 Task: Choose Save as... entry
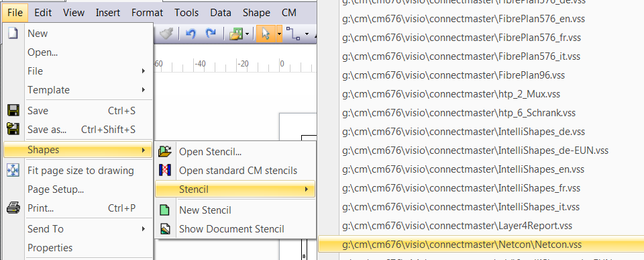[x=78, y=130]
